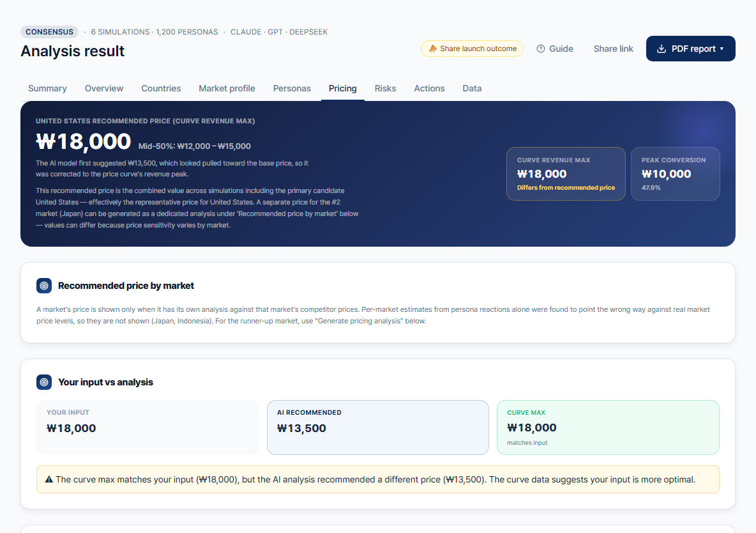This screenshot has height=533, width=756.
Task: Go to the Countries tab
Action: click(x=161, y=88)
